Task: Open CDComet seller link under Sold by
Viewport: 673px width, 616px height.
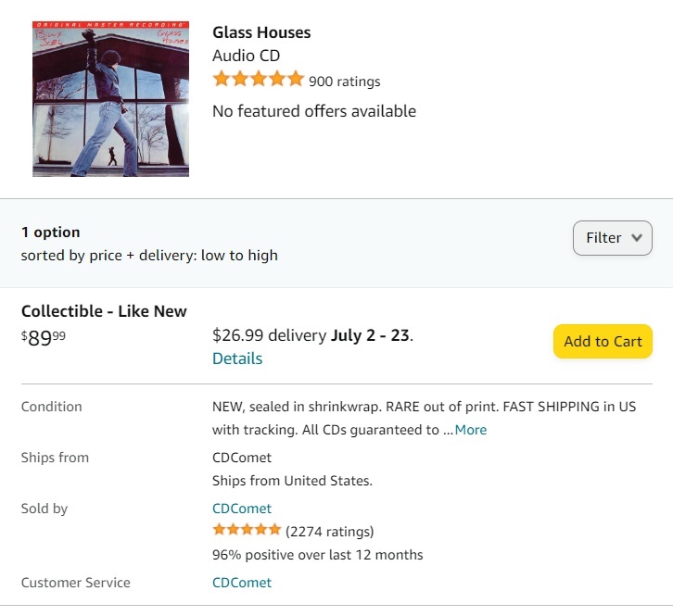Action: coord(242,509)
